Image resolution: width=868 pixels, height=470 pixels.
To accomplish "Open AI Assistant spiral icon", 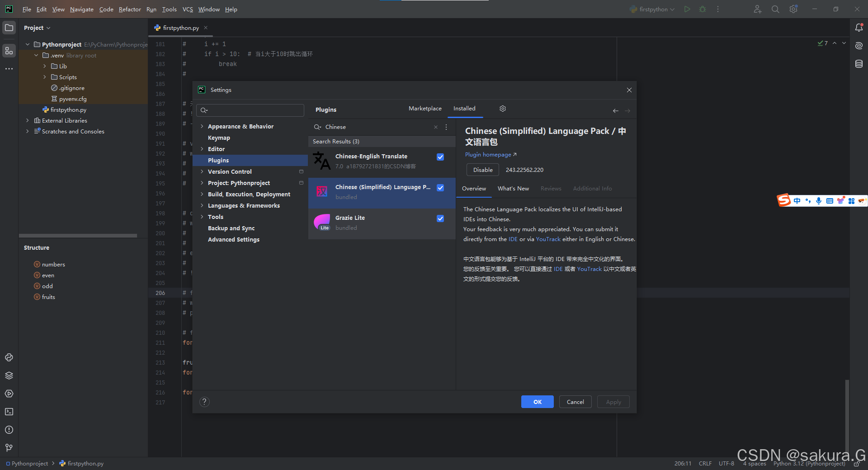I will 859,46.
